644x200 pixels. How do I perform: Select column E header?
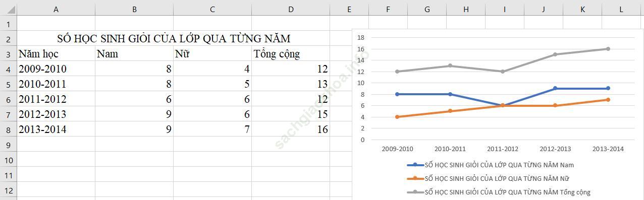click(x=349, y=9)
